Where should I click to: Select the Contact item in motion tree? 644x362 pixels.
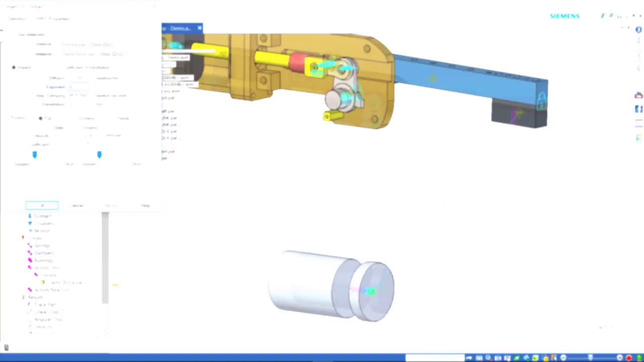coord(42,216)
